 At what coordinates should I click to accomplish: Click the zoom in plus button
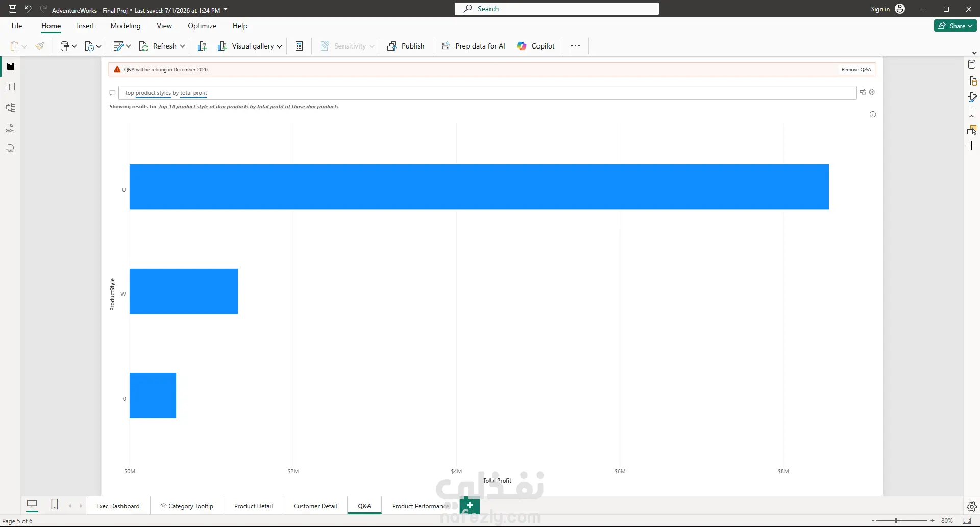pos(933,521)
